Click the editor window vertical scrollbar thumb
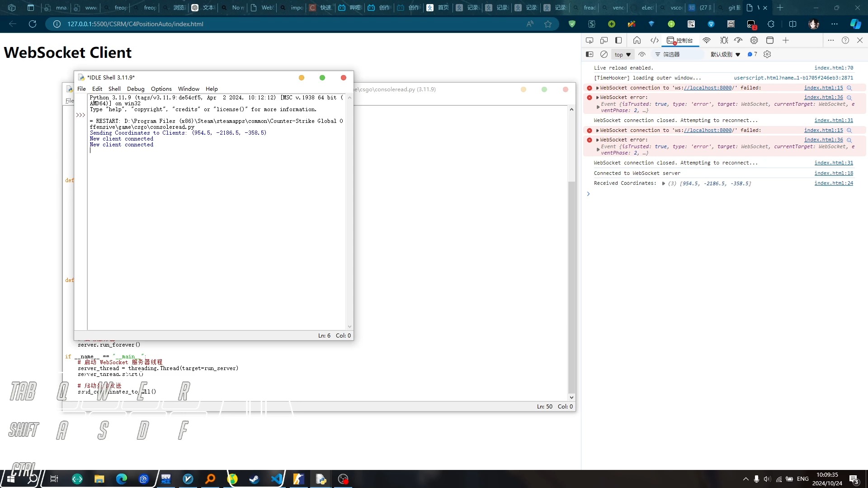This screenshot has height=488, width=868. click(571, 287)
